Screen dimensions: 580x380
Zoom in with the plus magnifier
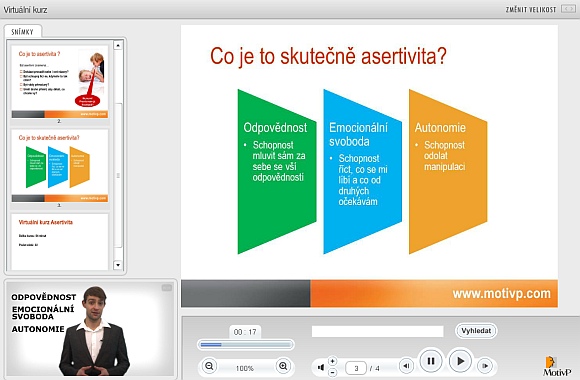(283, 366)
